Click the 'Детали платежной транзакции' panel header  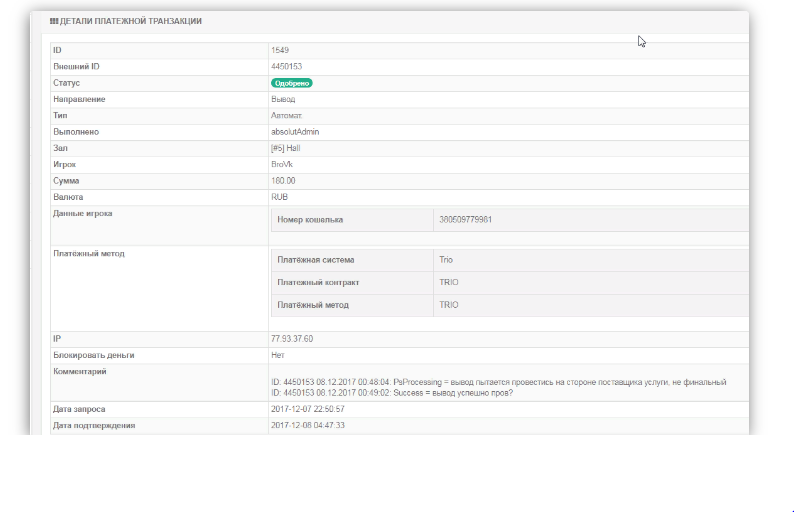pyautogui.click(x=130, y=21)
